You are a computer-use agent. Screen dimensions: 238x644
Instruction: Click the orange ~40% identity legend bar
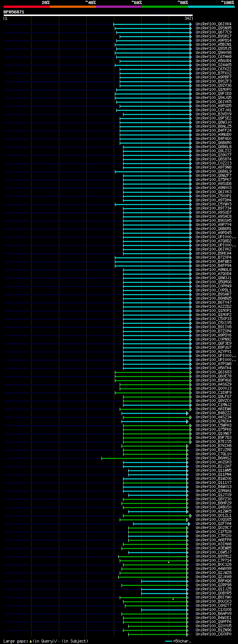[73, 7]
